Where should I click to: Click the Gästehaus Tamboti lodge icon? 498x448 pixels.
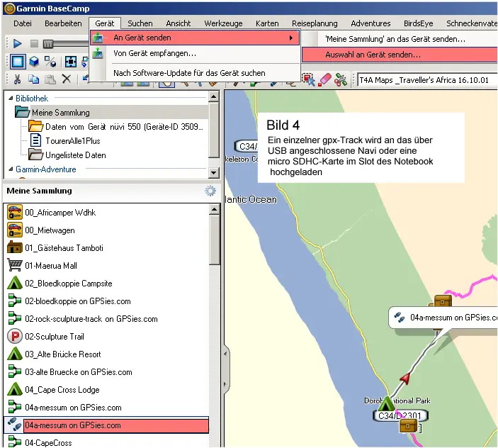pos(15,248)
